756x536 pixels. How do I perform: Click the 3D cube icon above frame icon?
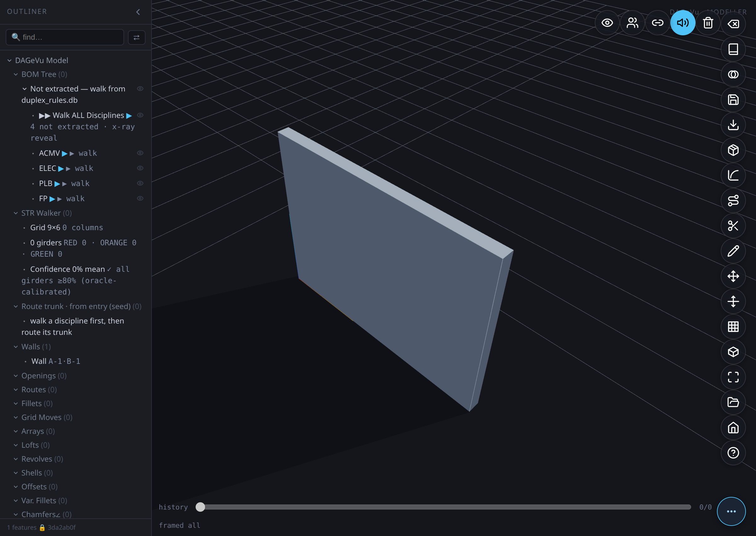tap(733, 352)
